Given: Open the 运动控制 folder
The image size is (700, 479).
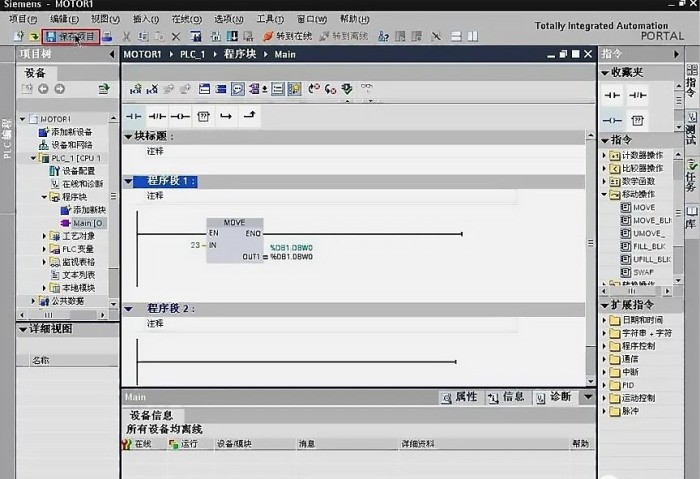Looking at the screenshot, I should (x=633, y=398).
